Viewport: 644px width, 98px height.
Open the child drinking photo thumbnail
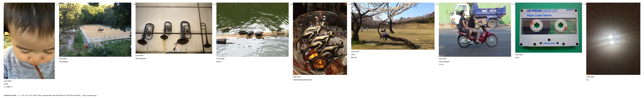tap(29, 41)
